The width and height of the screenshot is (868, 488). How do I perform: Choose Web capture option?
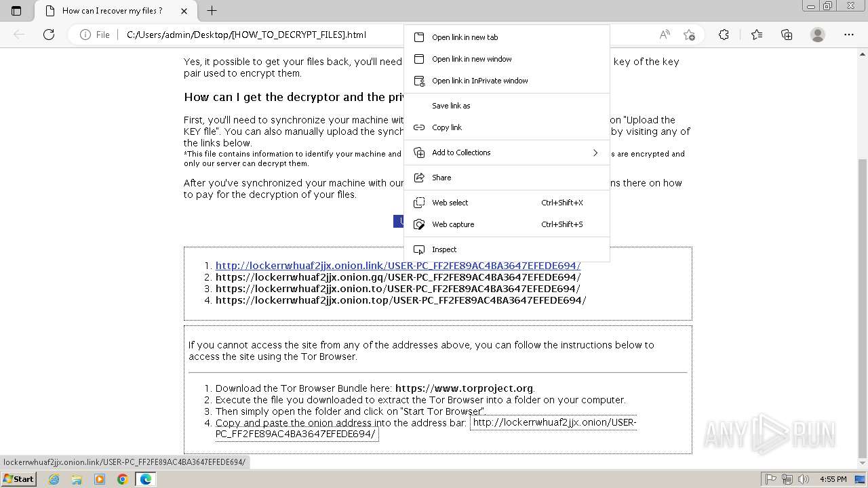click(507, 224)
